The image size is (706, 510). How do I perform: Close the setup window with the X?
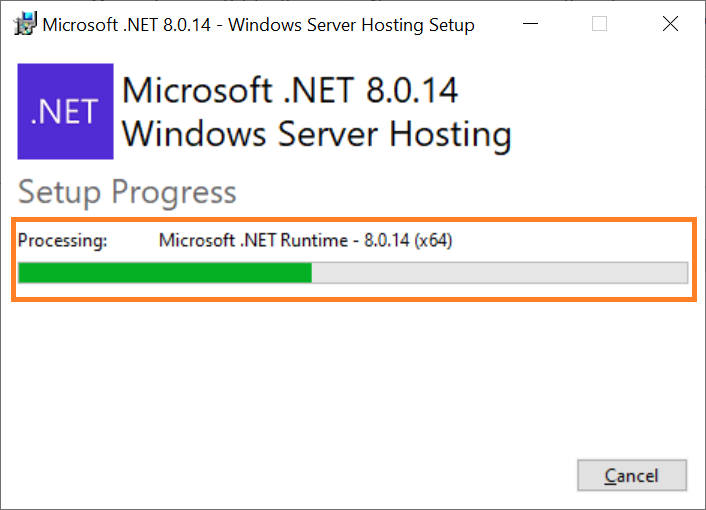(x=670, y=24)
